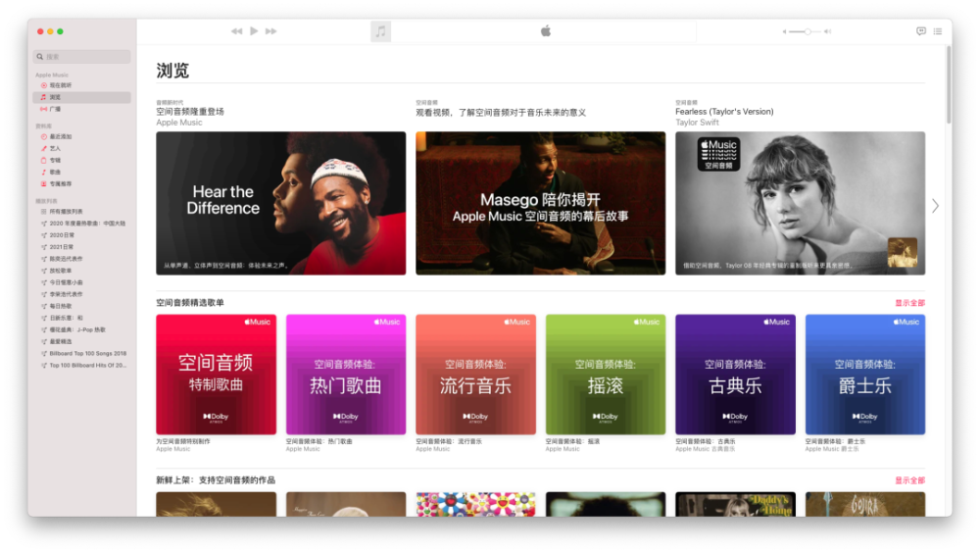Open the 古典乐 spatial audio card
Viewport: 980px width, 553px height.
(735, 375)
